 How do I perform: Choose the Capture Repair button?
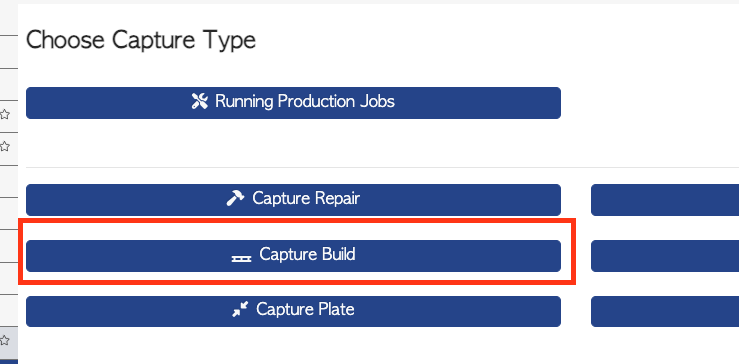[293, 200]
